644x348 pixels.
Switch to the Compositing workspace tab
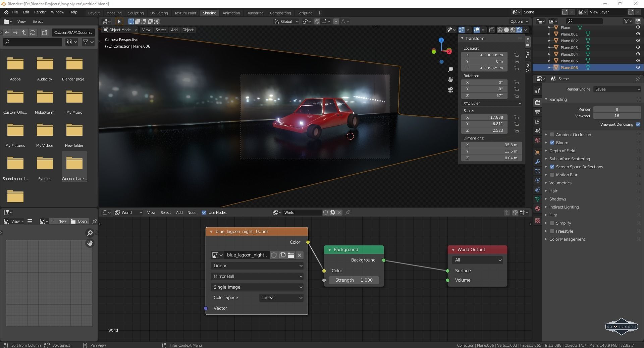point(280,13)
